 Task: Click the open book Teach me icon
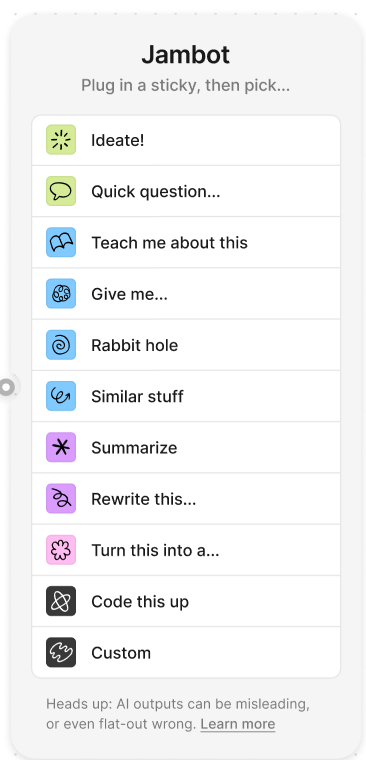[61, 242]
